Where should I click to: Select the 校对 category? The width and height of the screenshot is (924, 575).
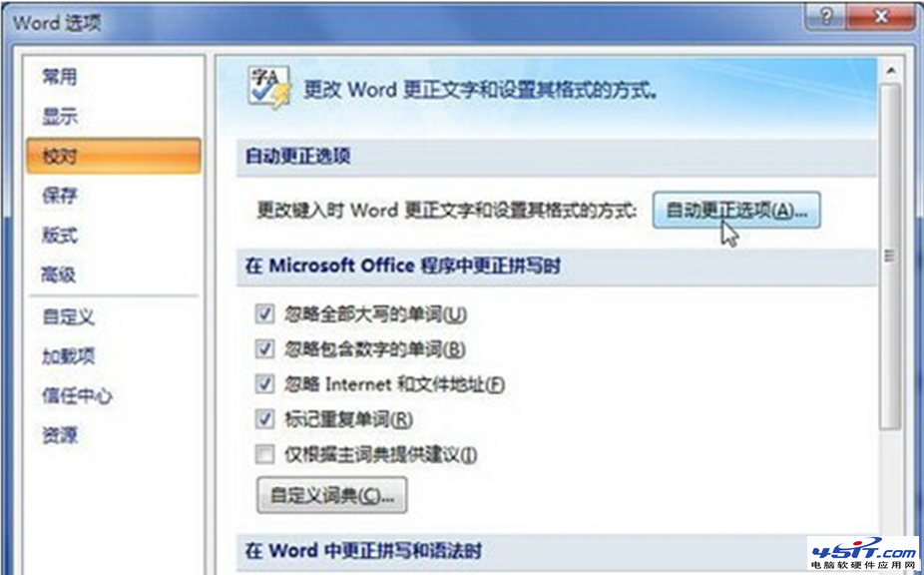pos(114,156)
